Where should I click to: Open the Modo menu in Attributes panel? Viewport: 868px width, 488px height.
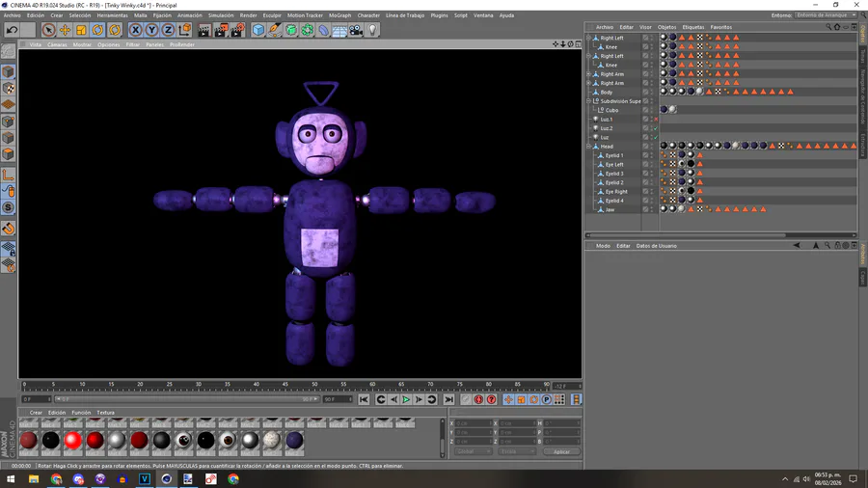pos(603,246)
